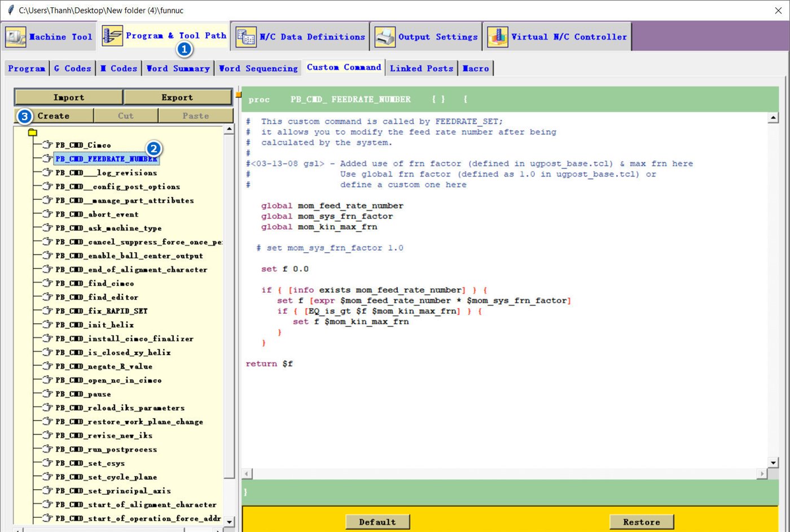Click hand icon beside PB_CMD_pause
Viewport: 790px width, 532px height.
pyautogui.click(x=47, y=394)
